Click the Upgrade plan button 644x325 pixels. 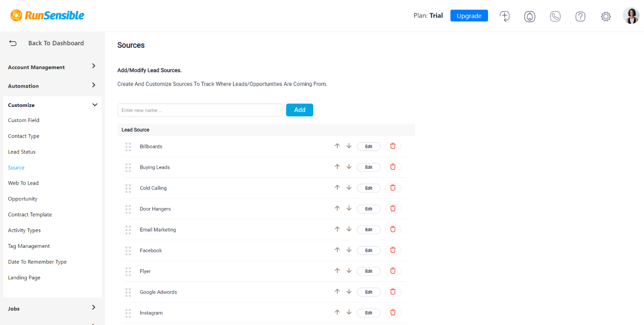[469, 16]
